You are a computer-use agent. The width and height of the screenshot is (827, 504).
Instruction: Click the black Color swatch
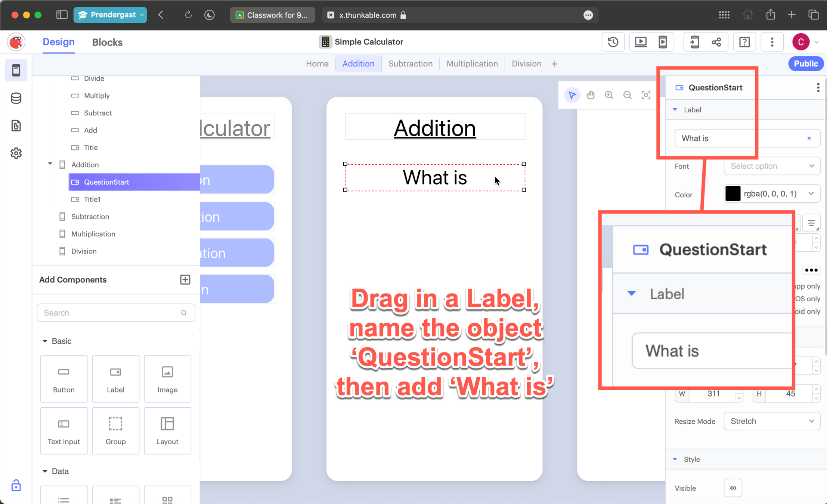coord(732,194)
